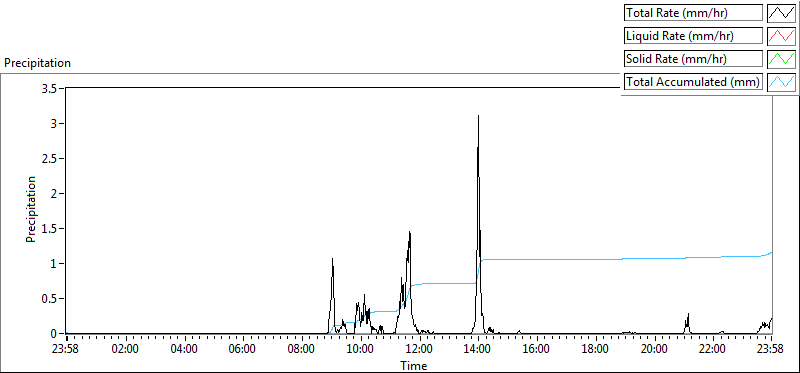Click the rate peak near 09:00
The width and height of the screenshot is (800, 373).
(x=332, y=259)
